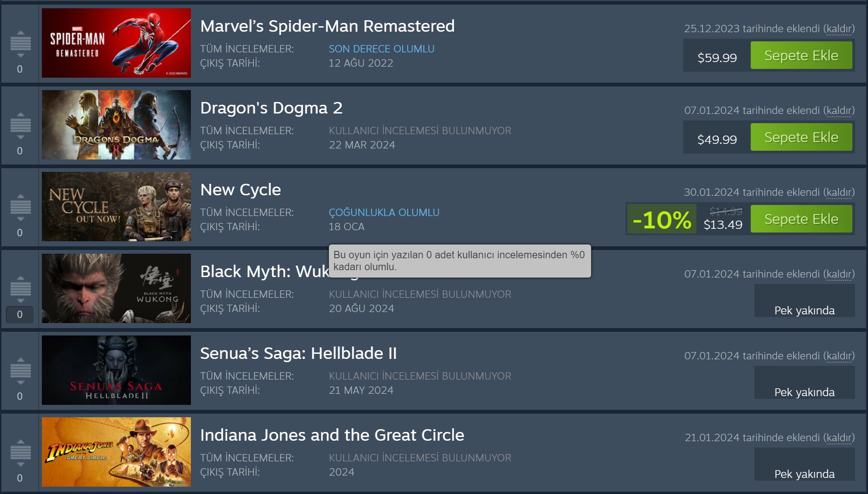The width and height of the screenshot is (868, 494).
Task: Click kaldır to remove Senua's Saga: Hellblade II
Action: [x=839, y=356]
